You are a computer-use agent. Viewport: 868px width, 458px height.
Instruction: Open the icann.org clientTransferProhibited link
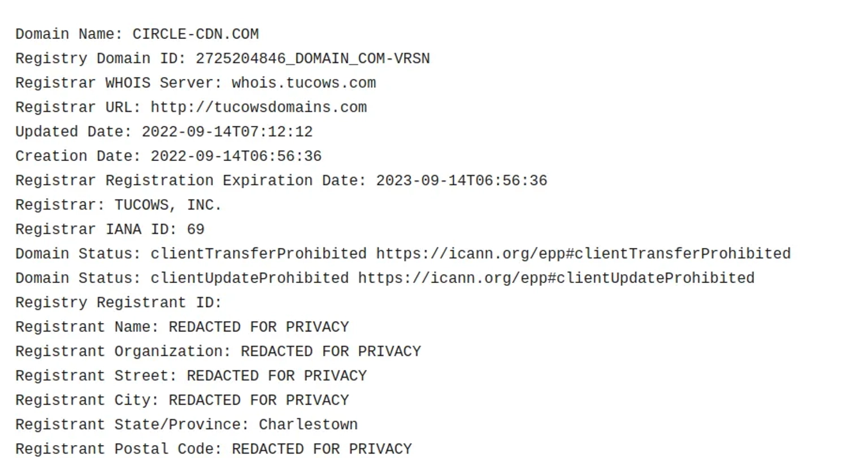583,254
